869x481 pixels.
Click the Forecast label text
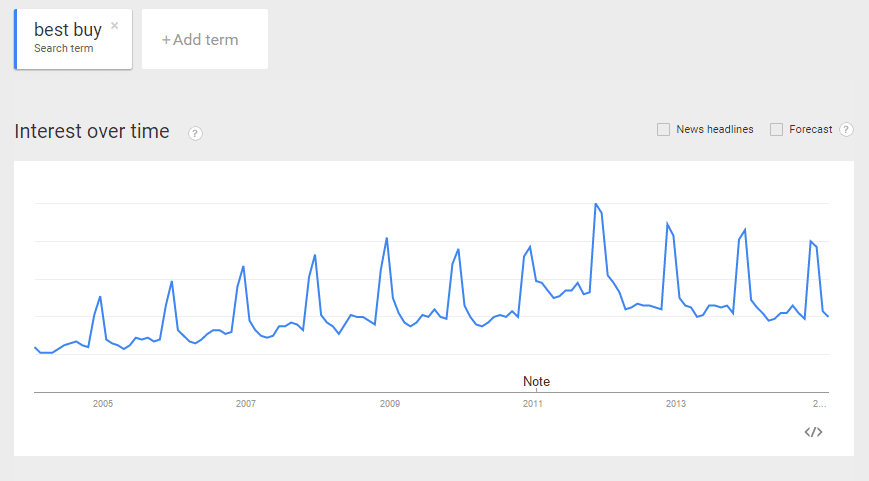811,130
